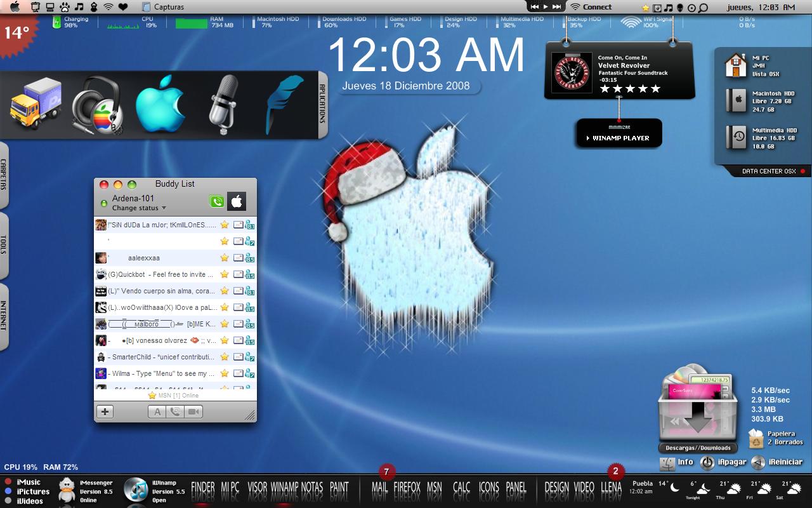Click the Data Center OSX label
Image resolution: width=812 pixels, height=508 pixels.
(x=769, y=171)
